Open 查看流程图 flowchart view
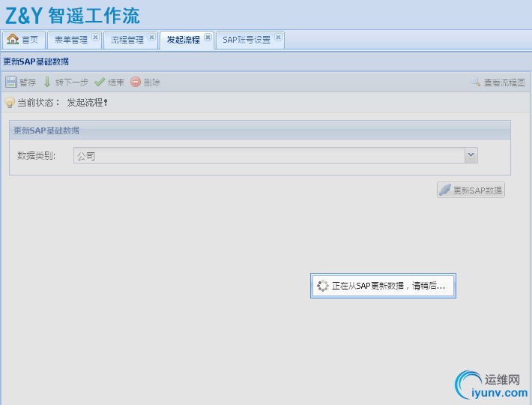Viewport: 532px width, 405px height. (x=504, y=82)
